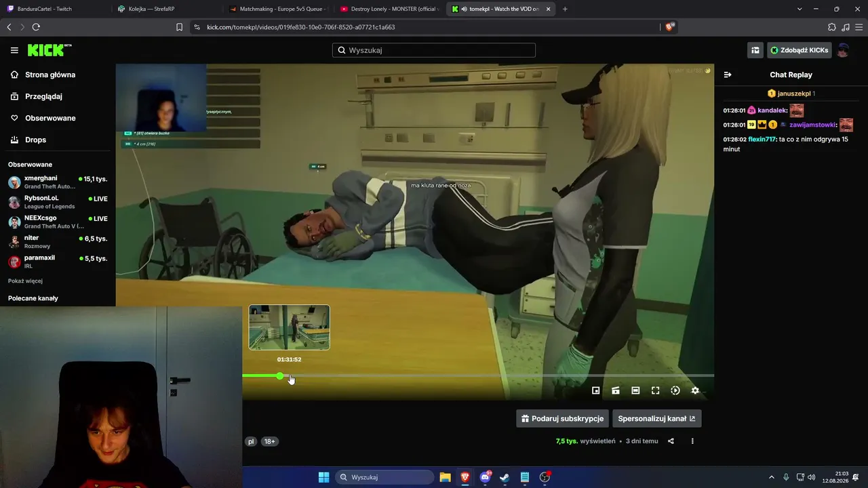Open the user profile avatar menu
Viewport: 868px width, 488px height.
843,50
